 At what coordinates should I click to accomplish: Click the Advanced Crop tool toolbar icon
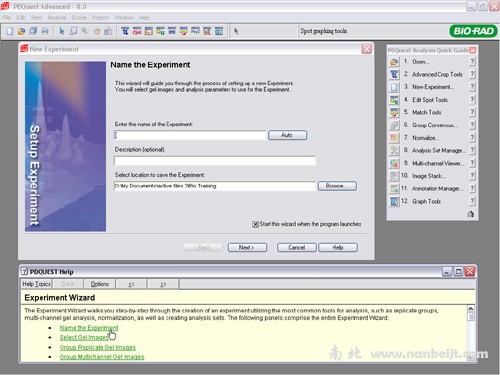(125, 31)
